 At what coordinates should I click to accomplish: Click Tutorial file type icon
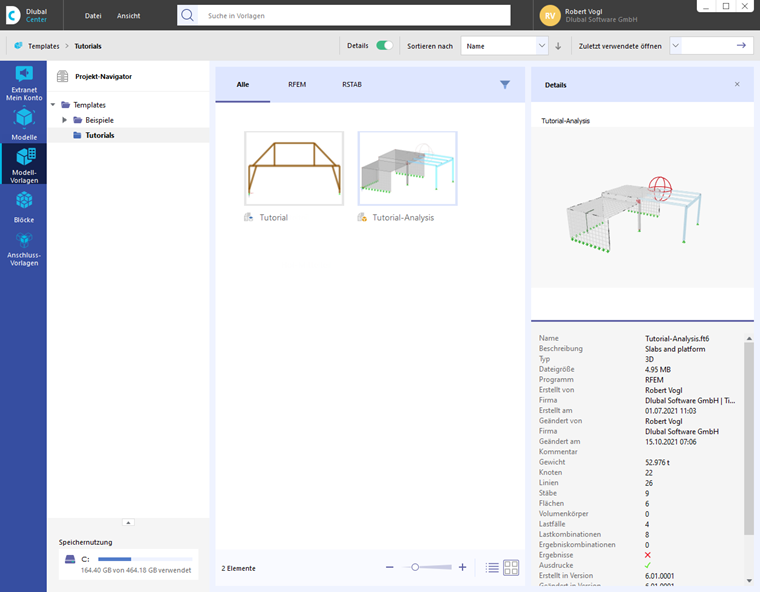pyautogui.click(x=249, y=217)
